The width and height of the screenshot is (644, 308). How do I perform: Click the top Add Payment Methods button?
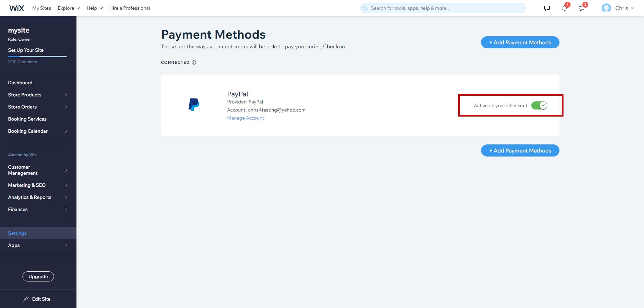coord(520,42)
